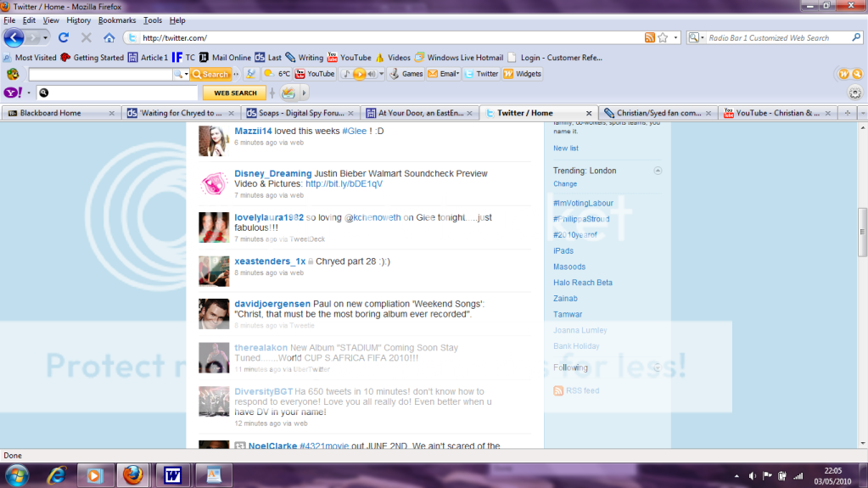Bookmark this page with the star icon
The height and width of the screenshot is (488, 868).
point(662,37)
